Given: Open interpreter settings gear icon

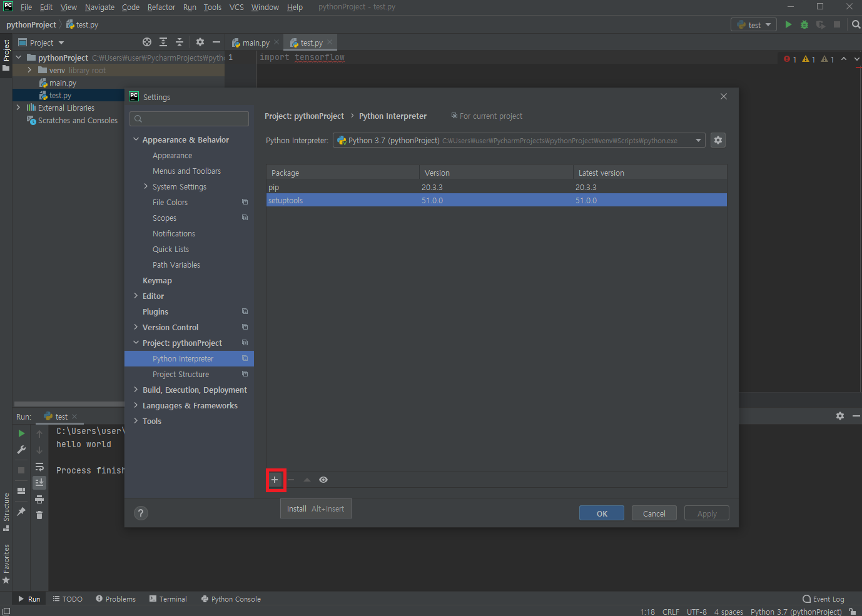Looking at the screenshot, I should tap(718, 140).
